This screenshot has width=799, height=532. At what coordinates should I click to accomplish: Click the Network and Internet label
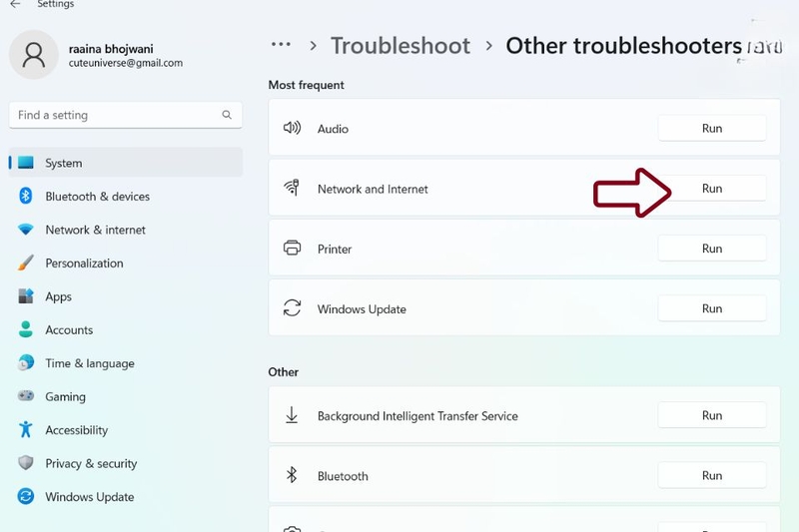(373, 189)
